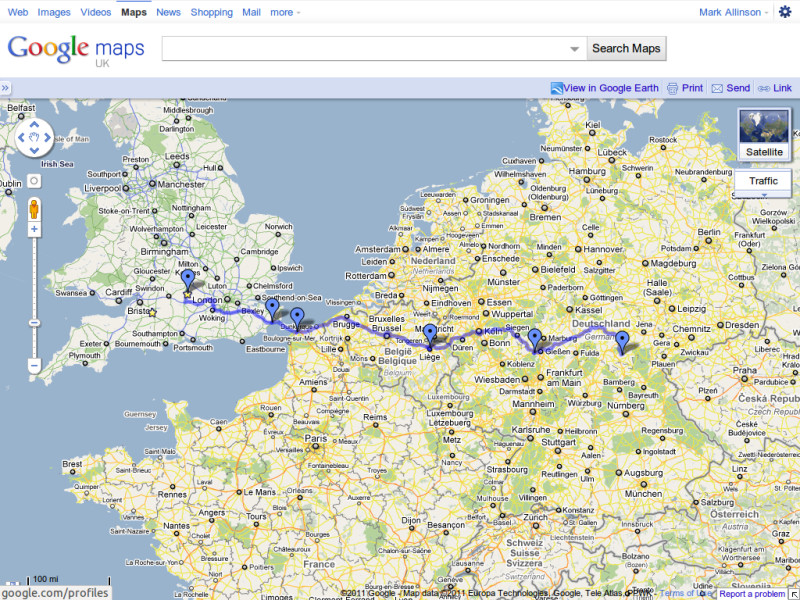
Task: Click the printer icon
Action: pos(672,88)
